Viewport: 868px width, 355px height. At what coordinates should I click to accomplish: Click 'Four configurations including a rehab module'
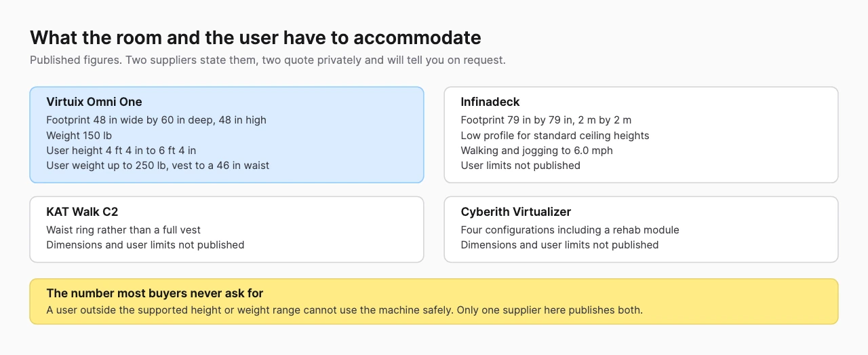(570, 230)
